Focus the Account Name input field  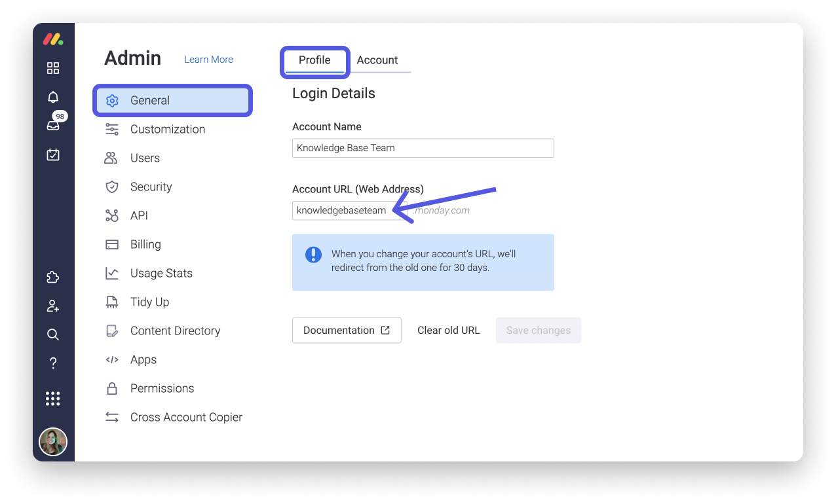coord(423,148)
